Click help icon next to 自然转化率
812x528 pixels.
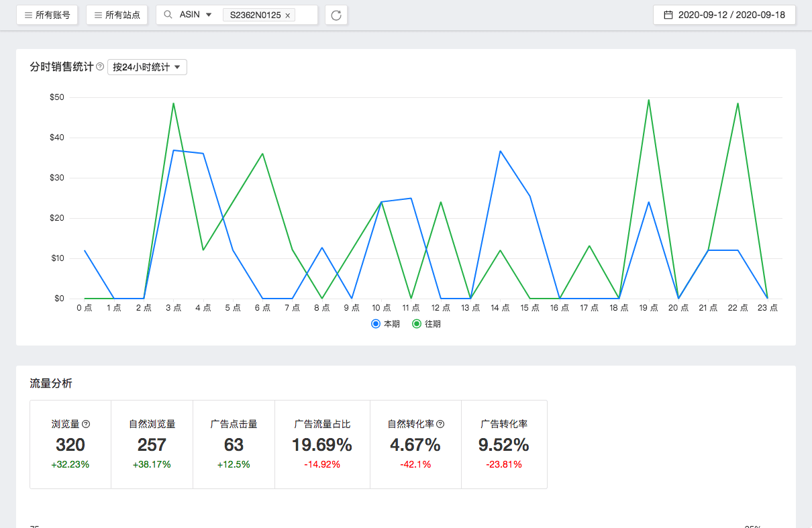click(x=440, y=424)
